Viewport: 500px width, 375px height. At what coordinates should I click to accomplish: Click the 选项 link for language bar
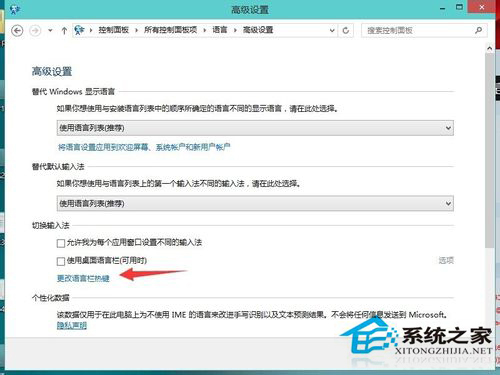tap(446, 260)
